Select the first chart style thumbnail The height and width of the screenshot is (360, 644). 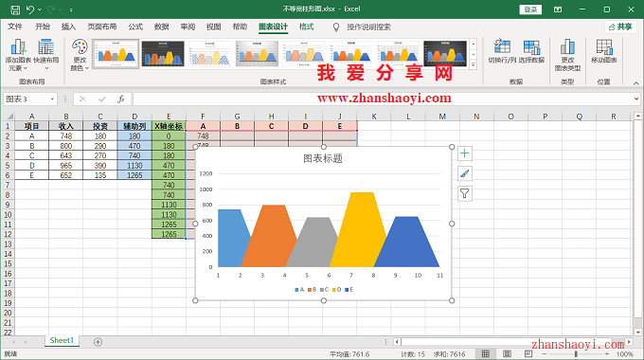pos(116,53)
